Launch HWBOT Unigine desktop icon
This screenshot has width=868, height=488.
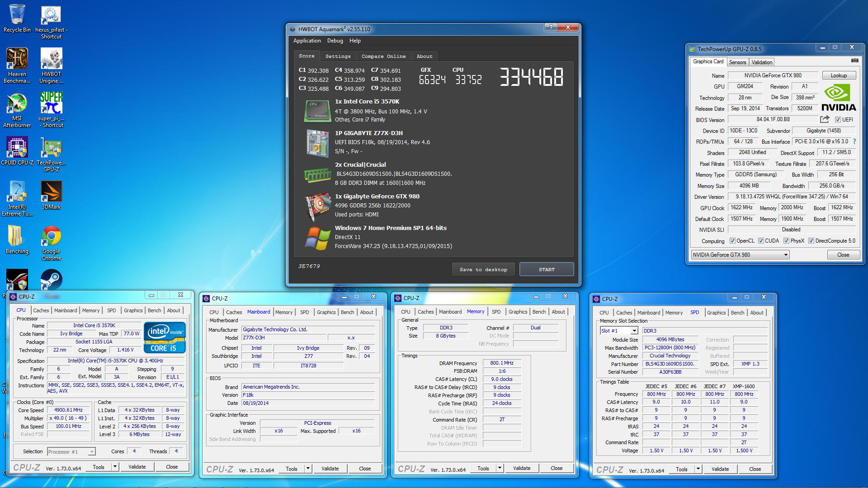coord(51,66)
